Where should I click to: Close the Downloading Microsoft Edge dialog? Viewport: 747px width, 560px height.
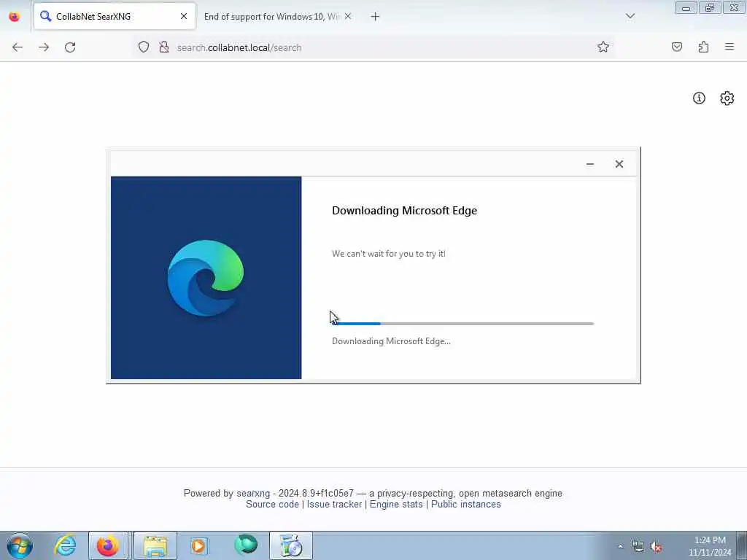[x=619, y=164]
